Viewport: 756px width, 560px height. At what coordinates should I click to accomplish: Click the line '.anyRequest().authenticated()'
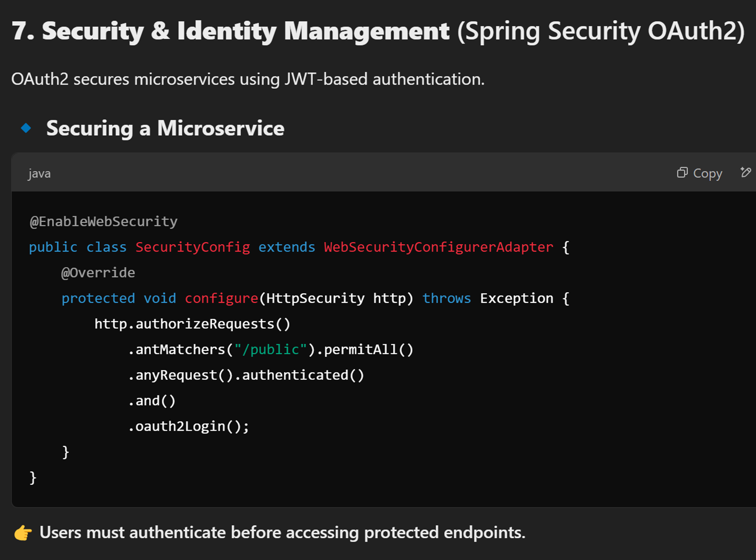[x=246, y=375]
